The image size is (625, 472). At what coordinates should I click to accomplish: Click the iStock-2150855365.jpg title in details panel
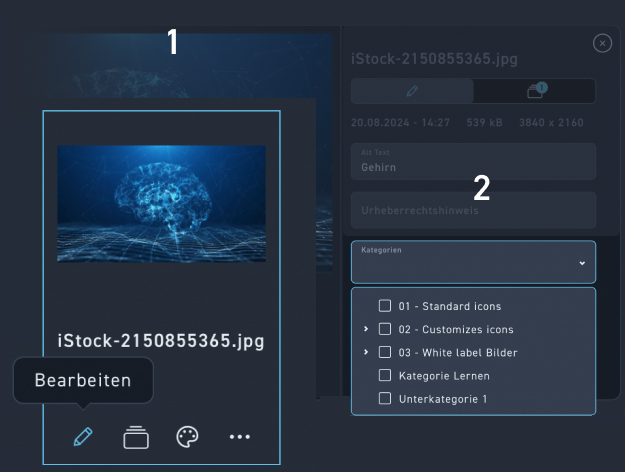point(434,59)
